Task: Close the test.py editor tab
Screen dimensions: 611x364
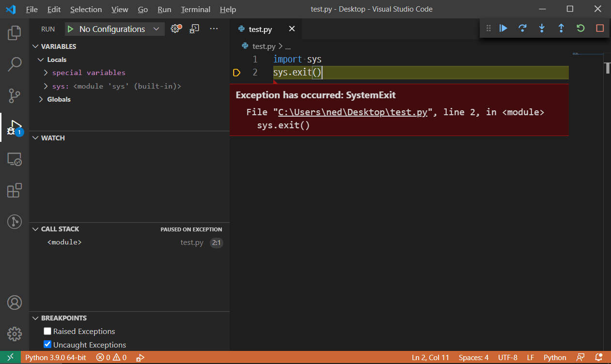Action: pos(292,29)
